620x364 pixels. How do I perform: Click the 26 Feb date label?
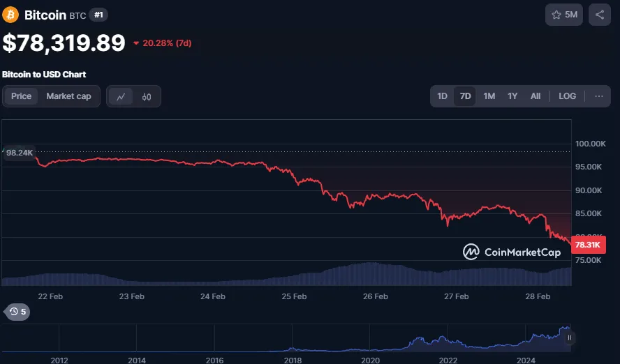click(x=375, y=296)
